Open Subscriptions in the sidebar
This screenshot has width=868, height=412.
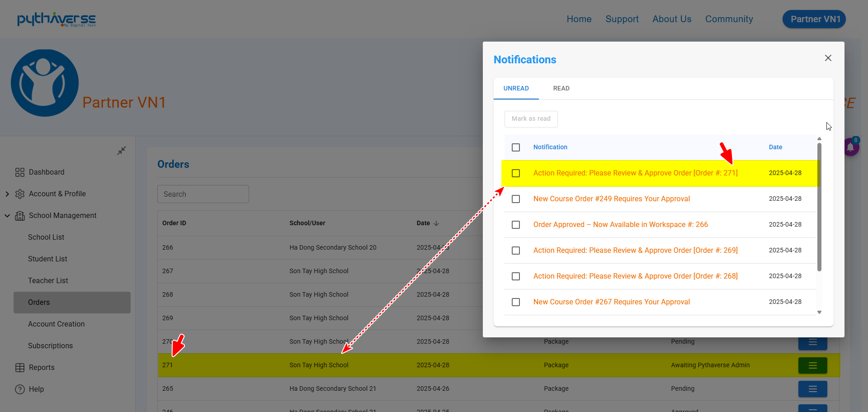[50, 346]
